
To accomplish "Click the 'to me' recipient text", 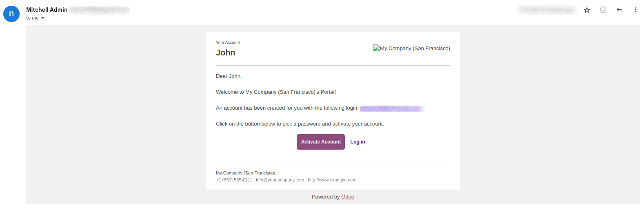I will tap(32, 18).
